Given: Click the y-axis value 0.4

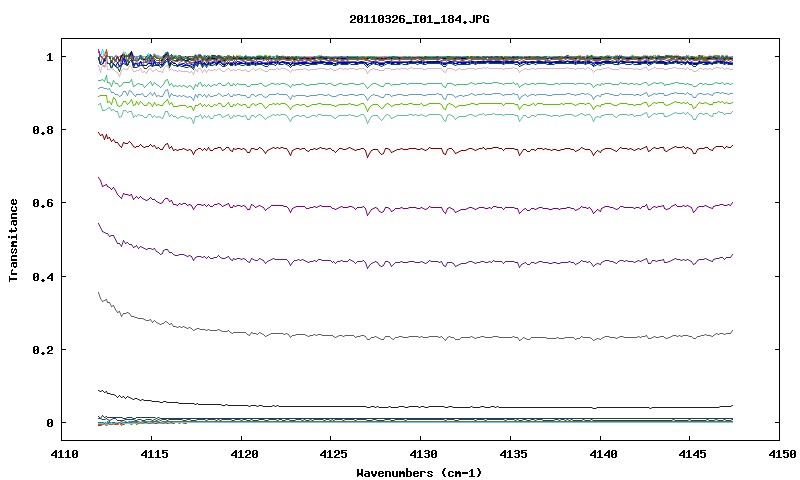Looking at the screenshot, I should click(43, 276).
